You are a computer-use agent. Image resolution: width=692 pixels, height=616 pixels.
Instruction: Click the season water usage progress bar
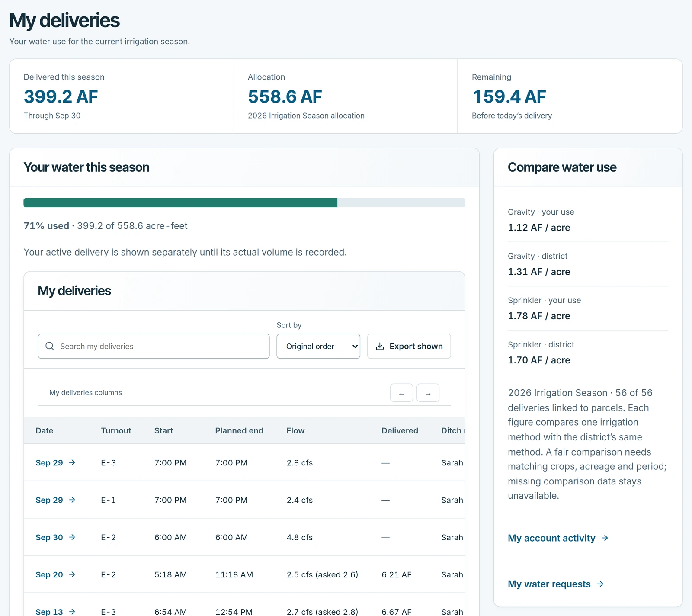pos(244,202)
